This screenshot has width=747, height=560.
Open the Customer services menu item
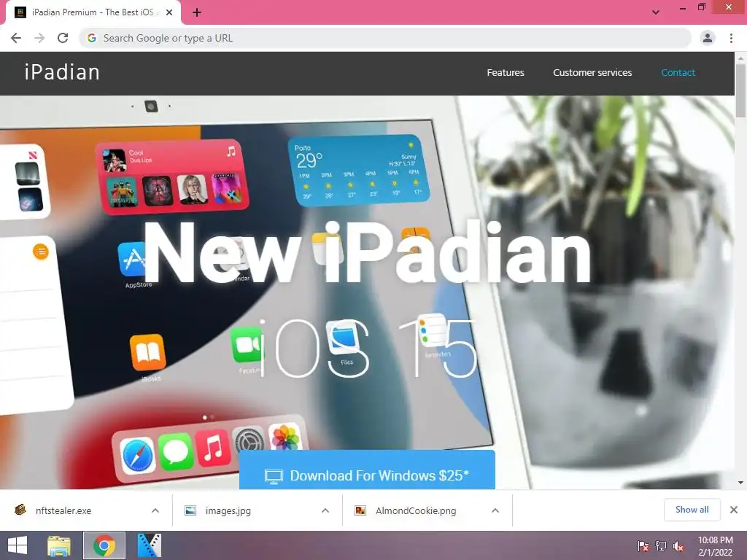592,73
